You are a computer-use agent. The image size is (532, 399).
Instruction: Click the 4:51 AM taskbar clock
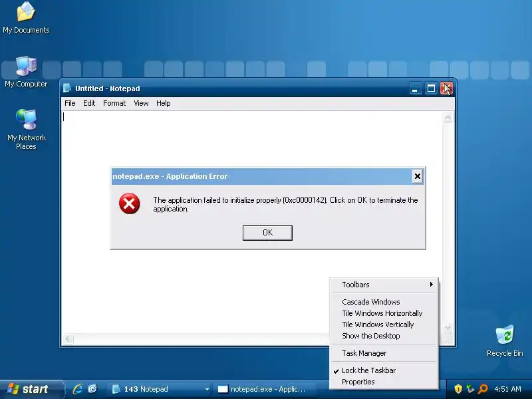pyautogui.click(x=508, y=389)
